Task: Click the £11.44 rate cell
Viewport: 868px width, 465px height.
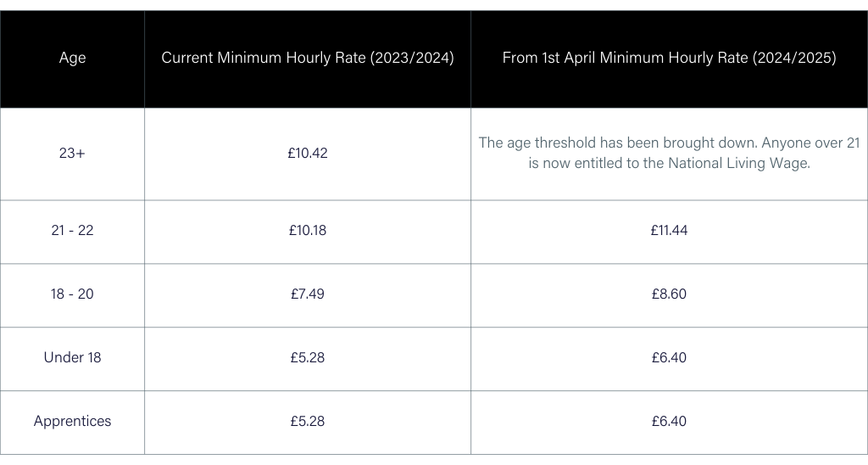Action: [x=669, y=230]
